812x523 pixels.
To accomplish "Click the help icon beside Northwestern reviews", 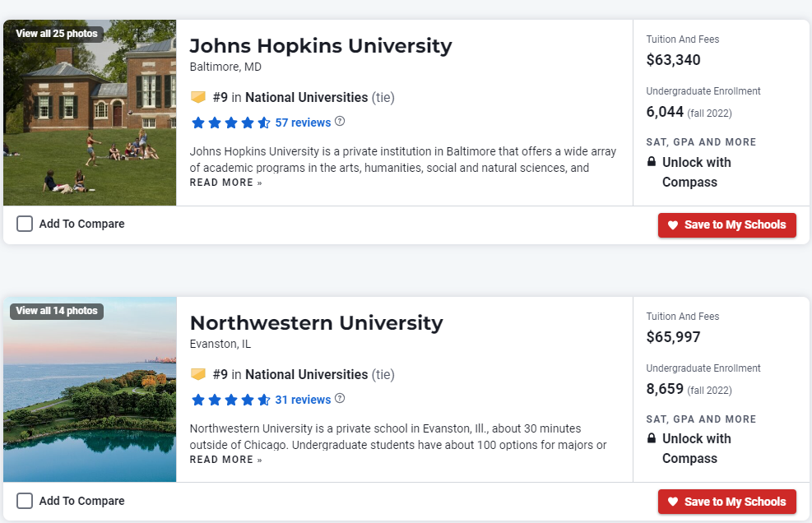I will (x=340, y=399).
